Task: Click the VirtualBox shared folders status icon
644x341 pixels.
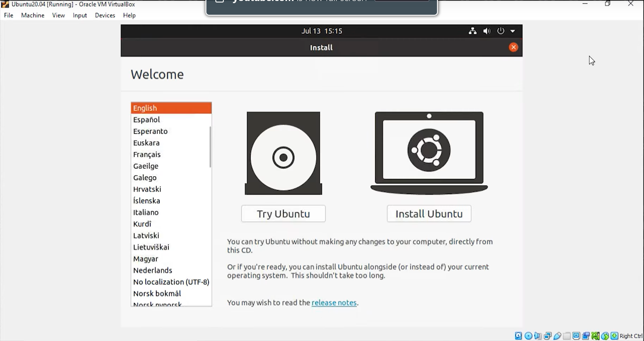Action: (x=566, y=336)
